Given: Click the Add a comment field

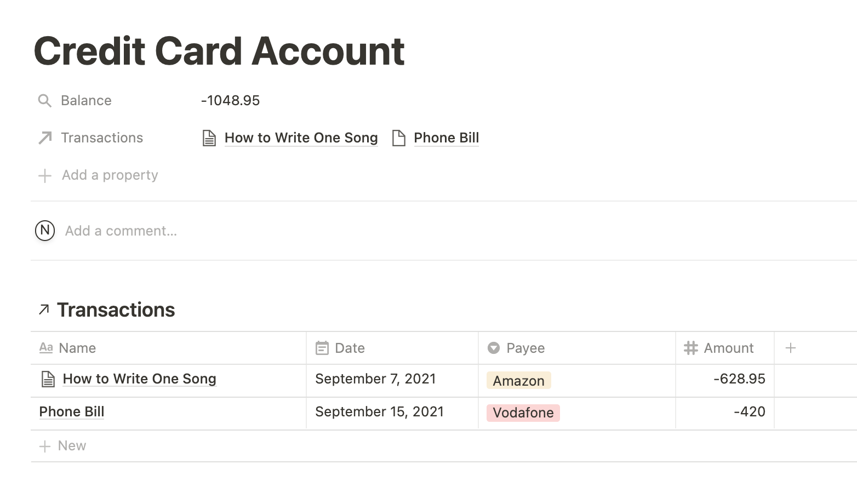Looking at the screenshot, I should click(121, 231).
